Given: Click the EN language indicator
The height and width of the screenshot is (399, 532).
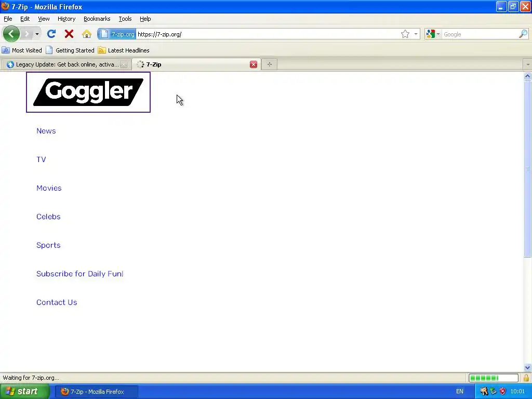Looking at the screenshot, I should click(459, 392).
